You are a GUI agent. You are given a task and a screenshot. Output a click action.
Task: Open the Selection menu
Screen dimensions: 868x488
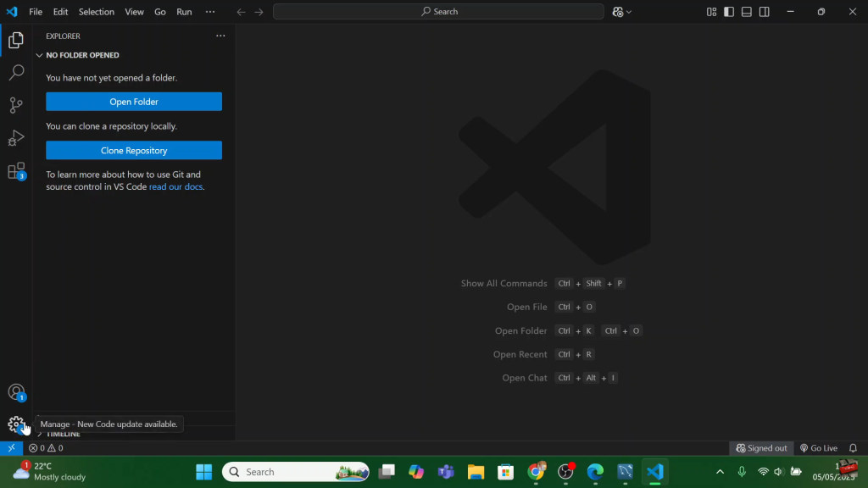[x=97, y=12]
